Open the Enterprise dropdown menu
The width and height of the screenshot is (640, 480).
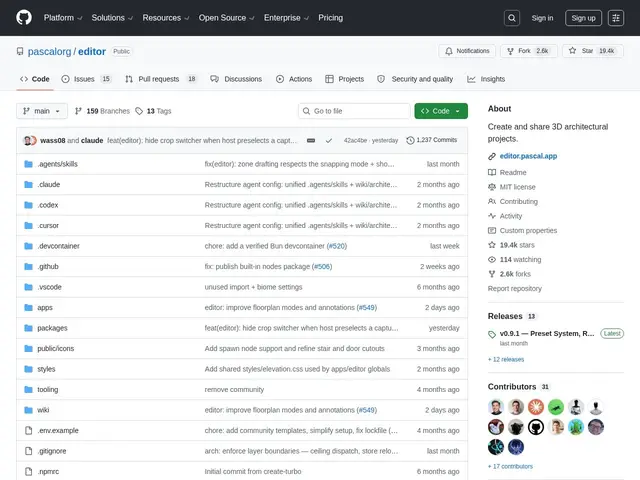click(286, 18)
